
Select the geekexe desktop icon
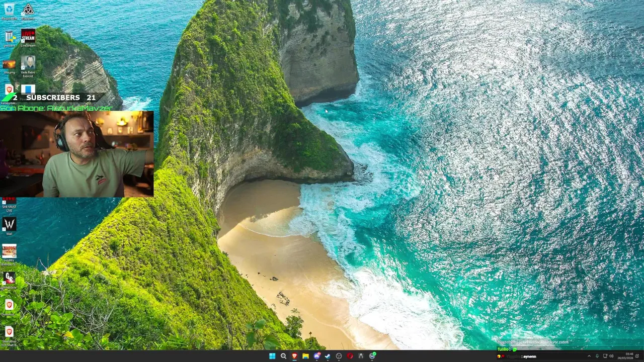[x=9, y=39]
